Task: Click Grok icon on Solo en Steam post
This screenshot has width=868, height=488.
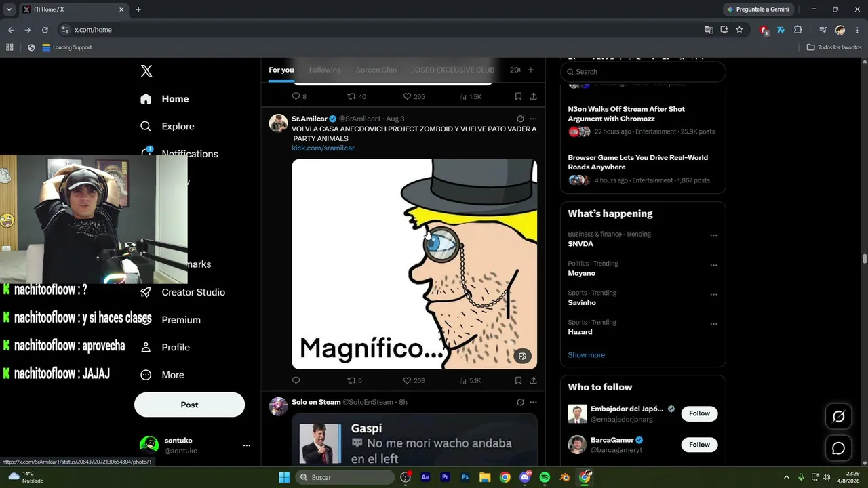Action: click(520, 402)
